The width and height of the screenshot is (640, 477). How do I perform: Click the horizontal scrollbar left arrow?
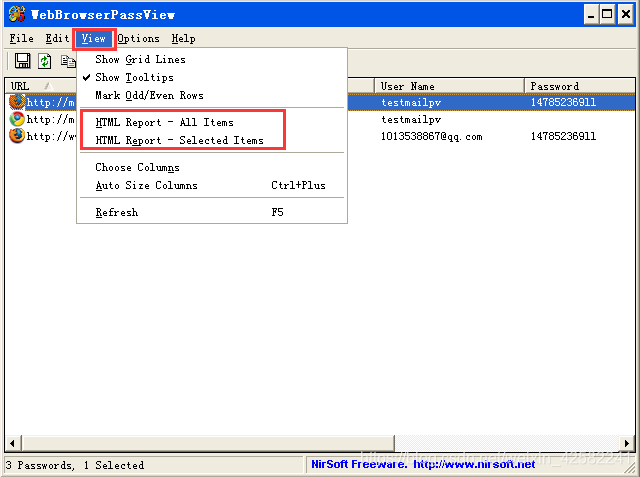[13, 443]
